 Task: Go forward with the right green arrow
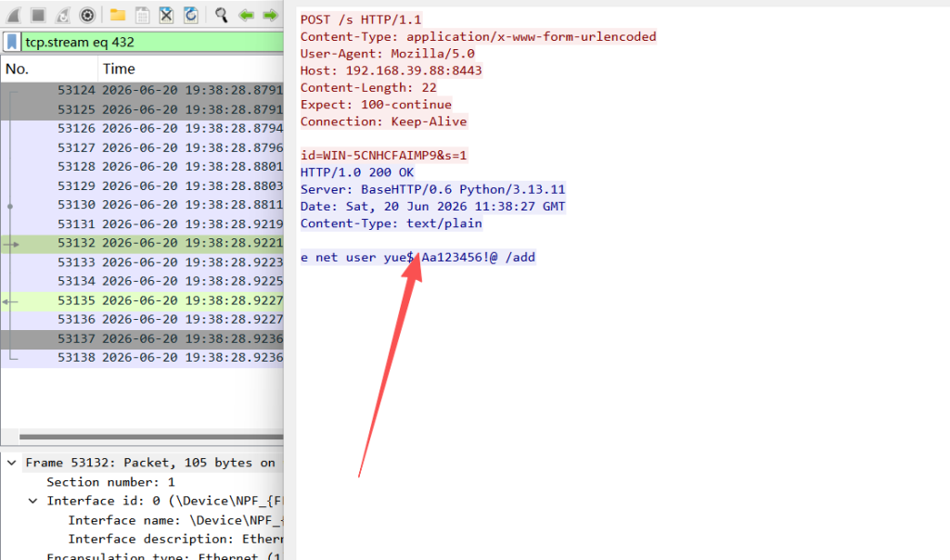(x=270, y=15)
